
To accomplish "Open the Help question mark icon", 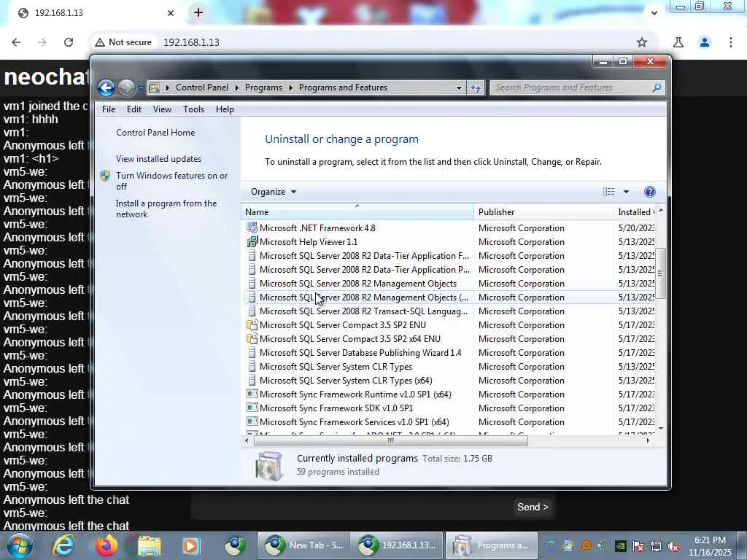I will click(649, 192).
